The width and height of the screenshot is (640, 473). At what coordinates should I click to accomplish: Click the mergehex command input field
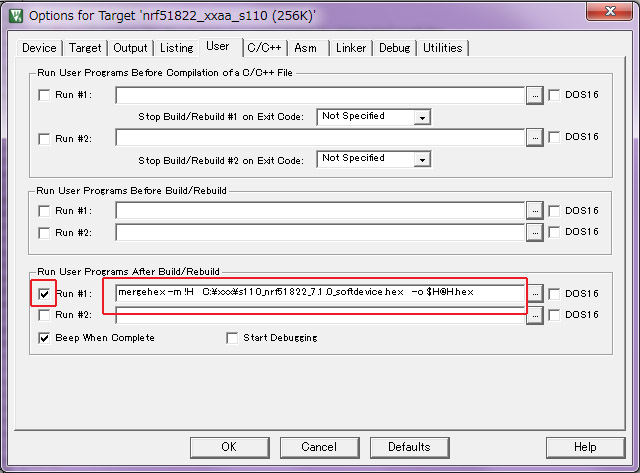tap(320, 293)
